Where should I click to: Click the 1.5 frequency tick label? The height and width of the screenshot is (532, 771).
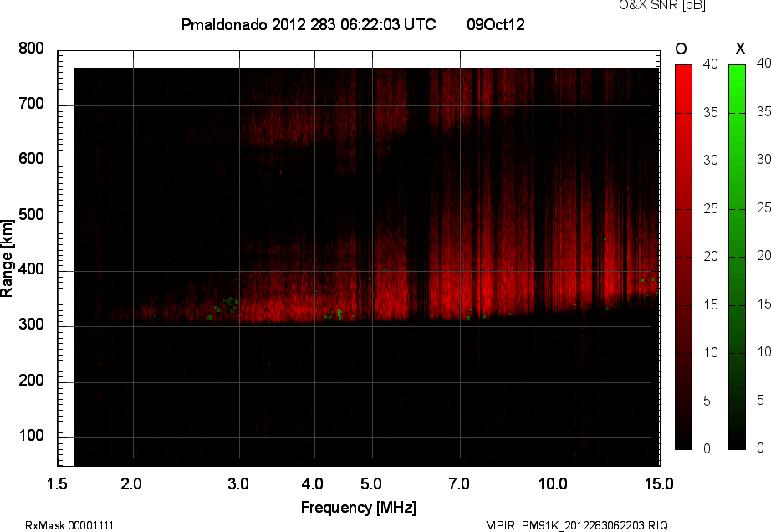57,483
